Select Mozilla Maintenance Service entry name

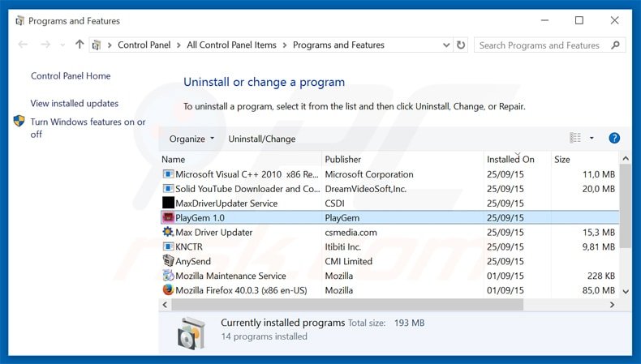230,276
